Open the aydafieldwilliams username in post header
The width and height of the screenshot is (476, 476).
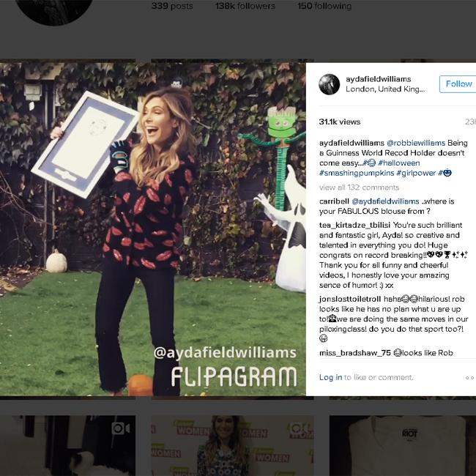pos(379,79)
